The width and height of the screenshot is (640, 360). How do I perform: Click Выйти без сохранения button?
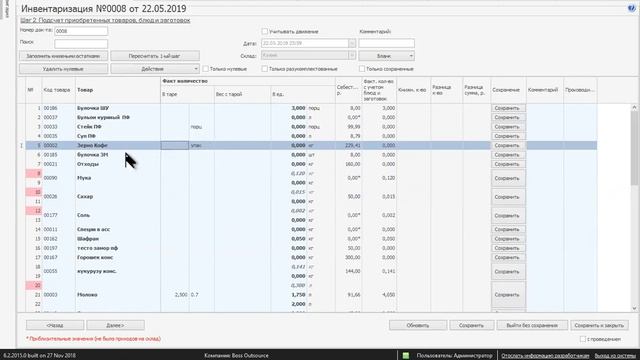pos(532,325)
